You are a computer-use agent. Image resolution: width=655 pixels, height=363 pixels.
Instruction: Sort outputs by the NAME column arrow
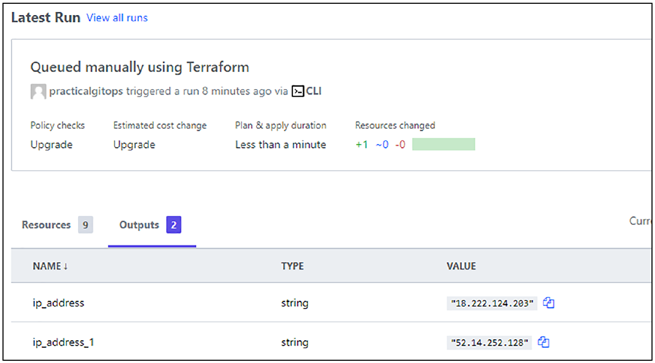tap(66, 267)
